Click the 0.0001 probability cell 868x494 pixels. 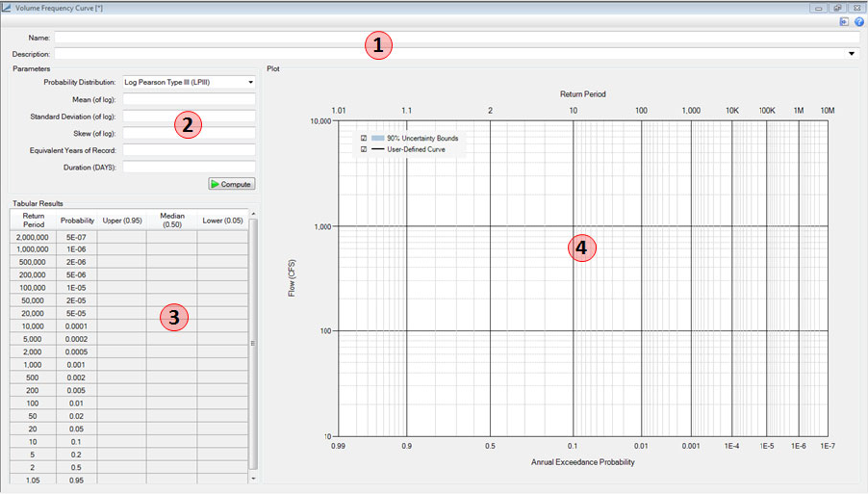pyautogui.click(x=76, y=326)
